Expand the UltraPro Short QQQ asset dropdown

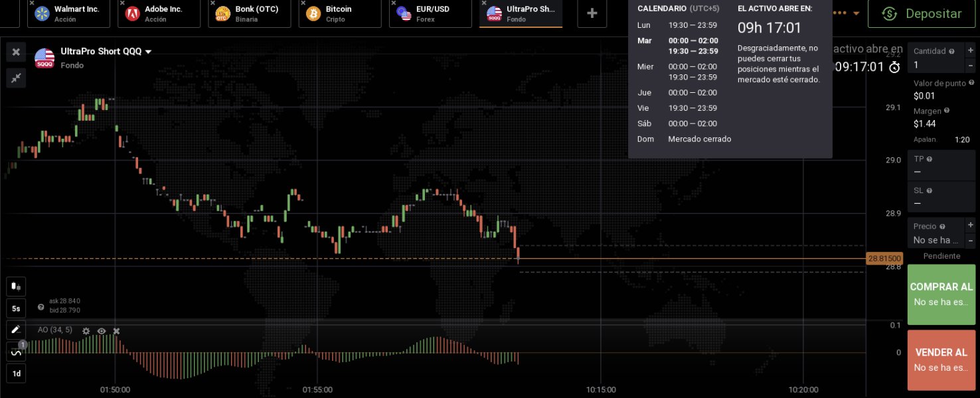(x=148, y=52)
